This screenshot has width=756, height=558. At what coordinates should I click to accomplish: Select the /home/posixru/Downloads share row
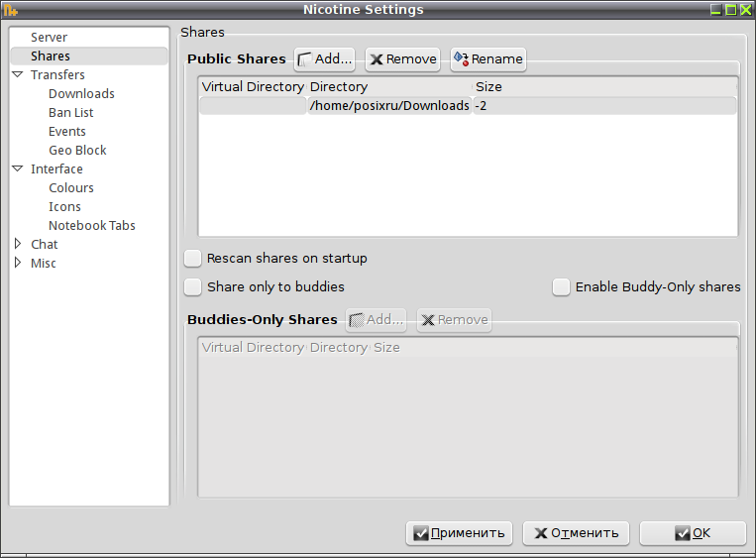pos(468,106)
